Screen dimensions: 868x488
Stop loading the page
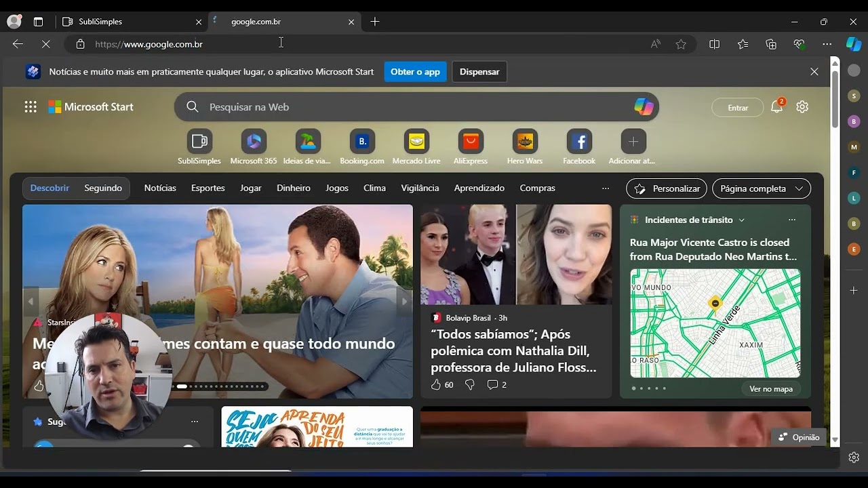coord(45,44)
